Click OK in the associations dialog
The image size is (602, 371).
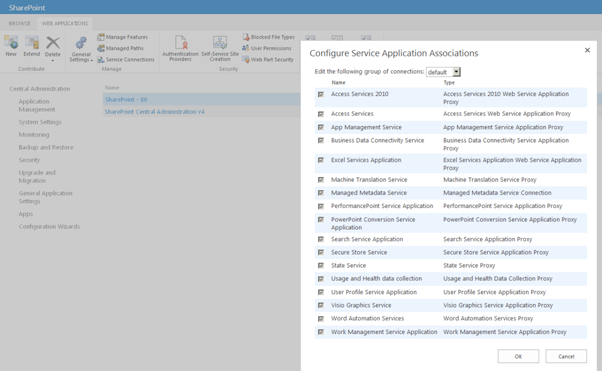[x=518, y=356]
